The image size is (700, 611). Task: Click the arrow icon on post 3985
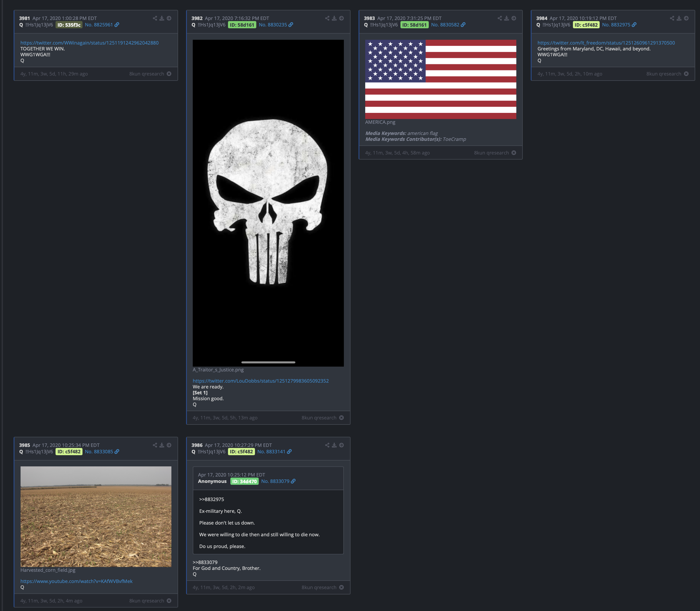[169, 445]
